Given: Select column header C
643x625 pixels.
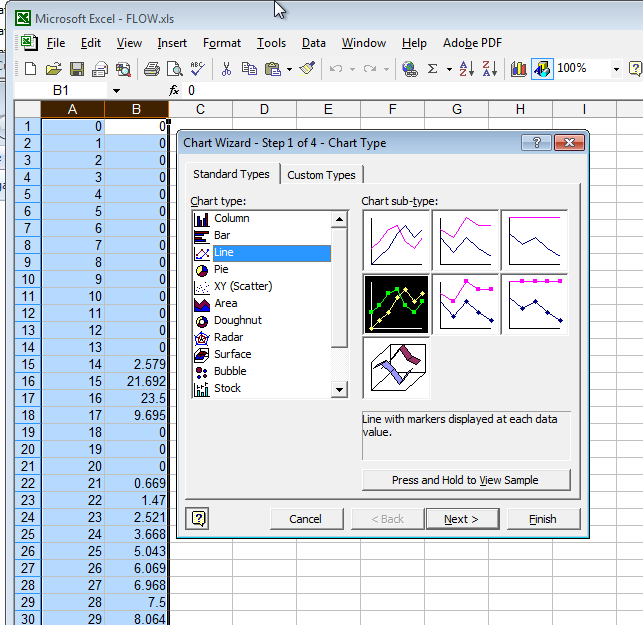Looking at the screenshot, I should [200, 109].
